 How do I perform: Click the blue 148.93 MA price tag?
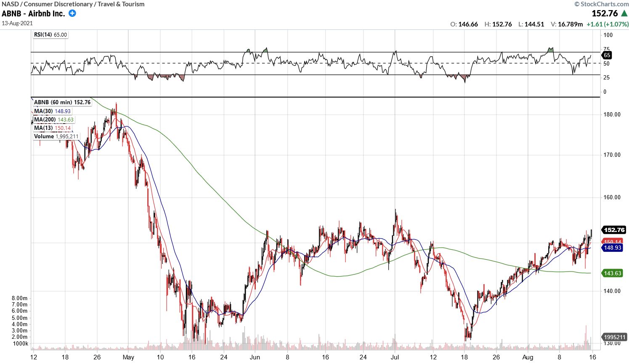coord(613,248)
